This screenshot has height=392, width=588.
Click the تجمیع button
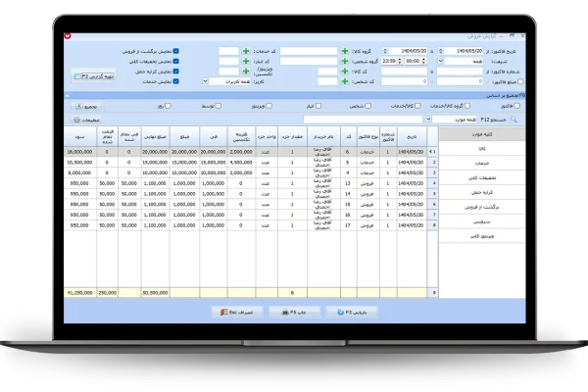86,107
